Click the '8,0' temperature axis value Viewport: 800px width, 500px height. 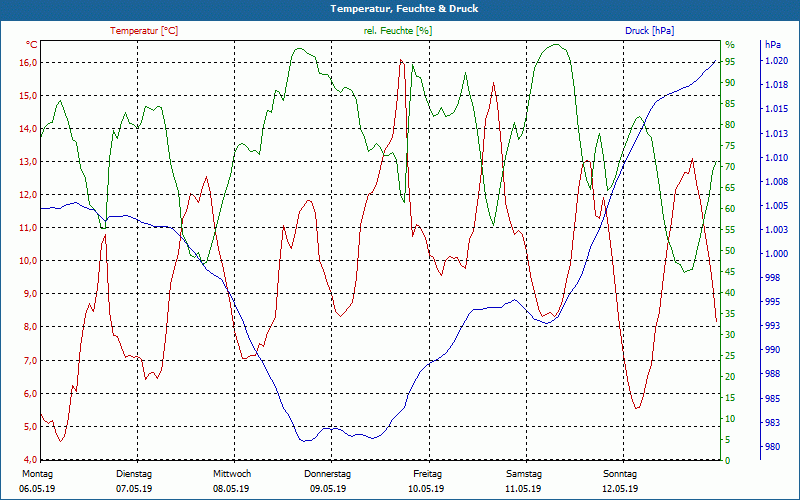tap(30, 327)
